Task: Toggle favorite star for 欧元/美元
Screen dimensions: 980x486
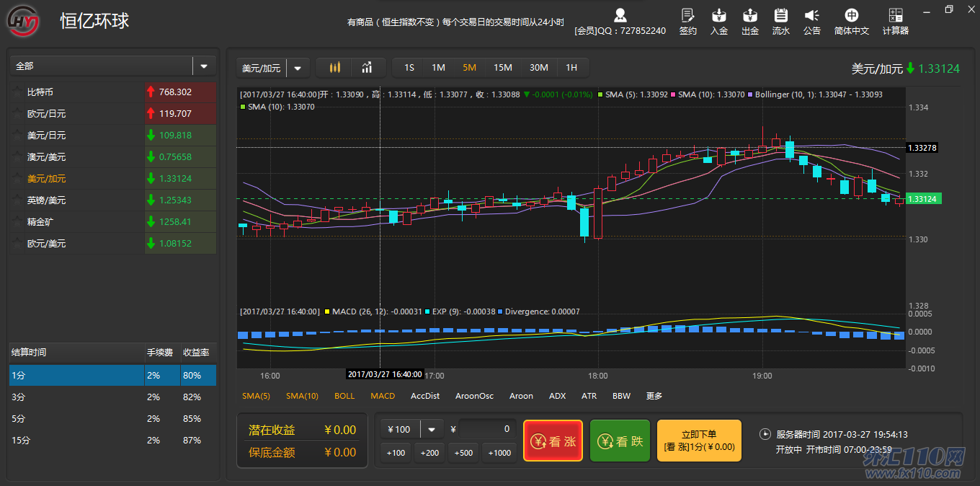Action: tap(17, 244)
